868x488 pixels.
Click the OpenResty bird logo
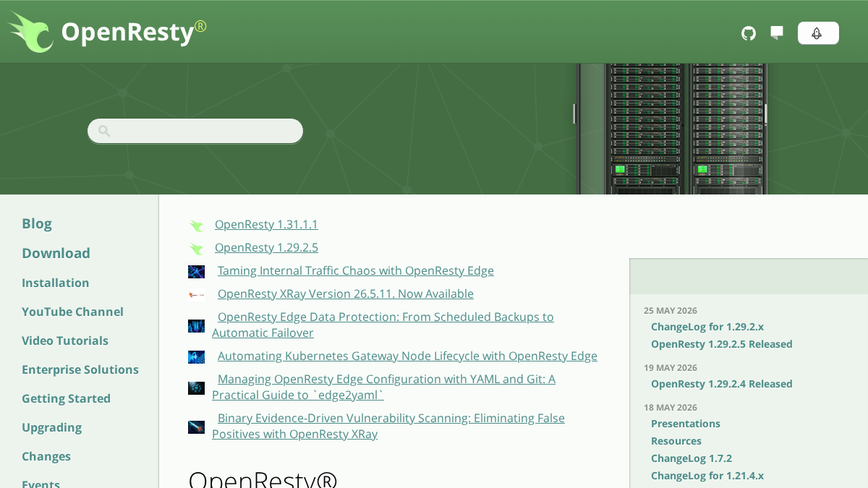(30, 32)
